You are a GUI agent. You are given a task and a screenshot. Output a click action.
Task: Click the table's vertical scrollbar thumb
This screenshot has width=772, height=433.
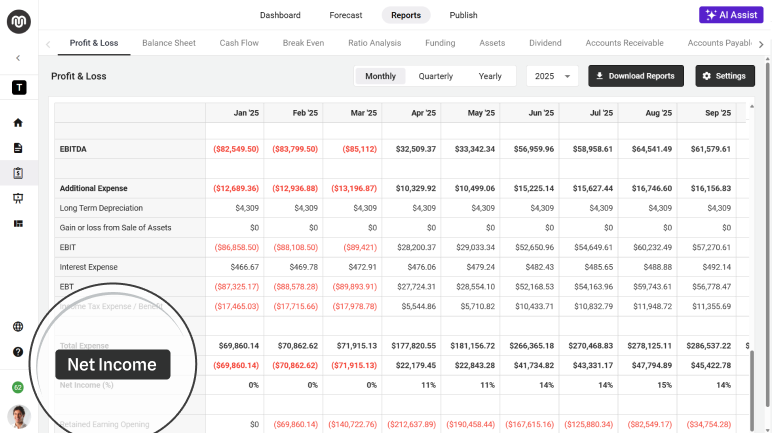point(751,389)
